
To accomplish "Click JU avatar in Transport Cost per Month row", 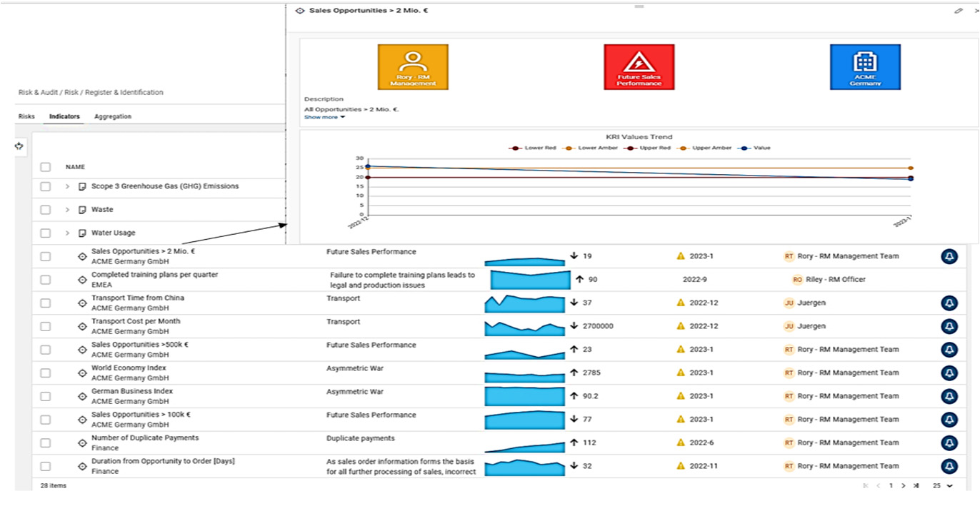I will 789,326.
